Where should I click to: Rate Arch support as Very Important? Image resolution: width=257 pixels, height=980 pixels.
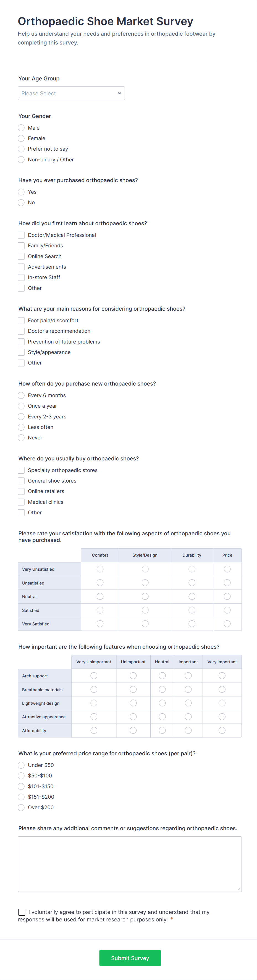coord(222,676)
